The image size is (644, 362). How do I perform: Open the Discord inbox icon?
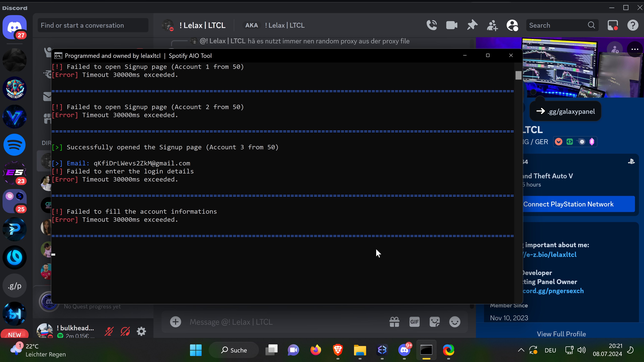[x=612, y=25]
